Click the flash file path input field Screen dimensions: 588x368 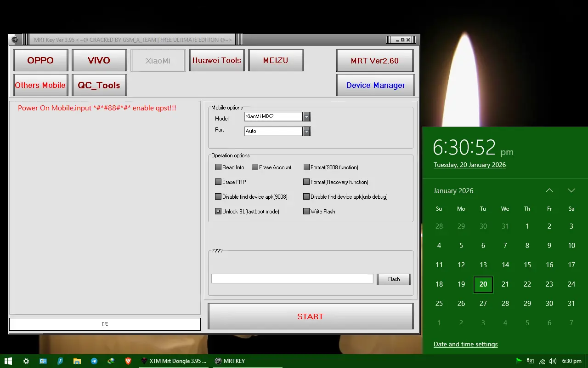click(x=292, y=279)
